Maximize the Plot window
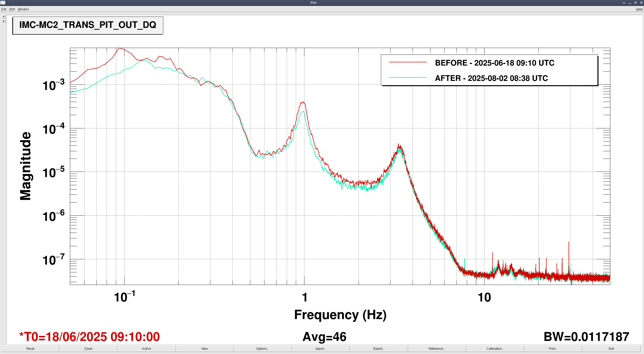Screen dimensions: 644x354 click(x=635, y=3)
